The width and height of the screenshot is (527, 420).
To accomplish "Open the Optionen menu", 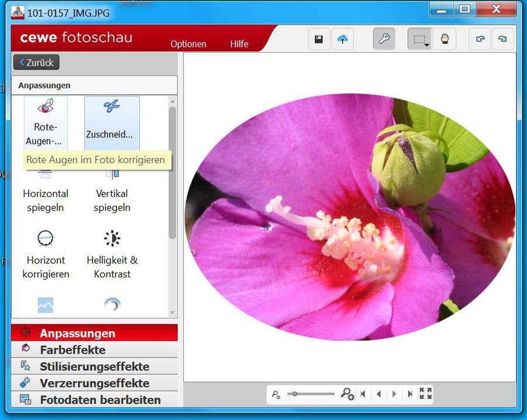I will [188, 44].
